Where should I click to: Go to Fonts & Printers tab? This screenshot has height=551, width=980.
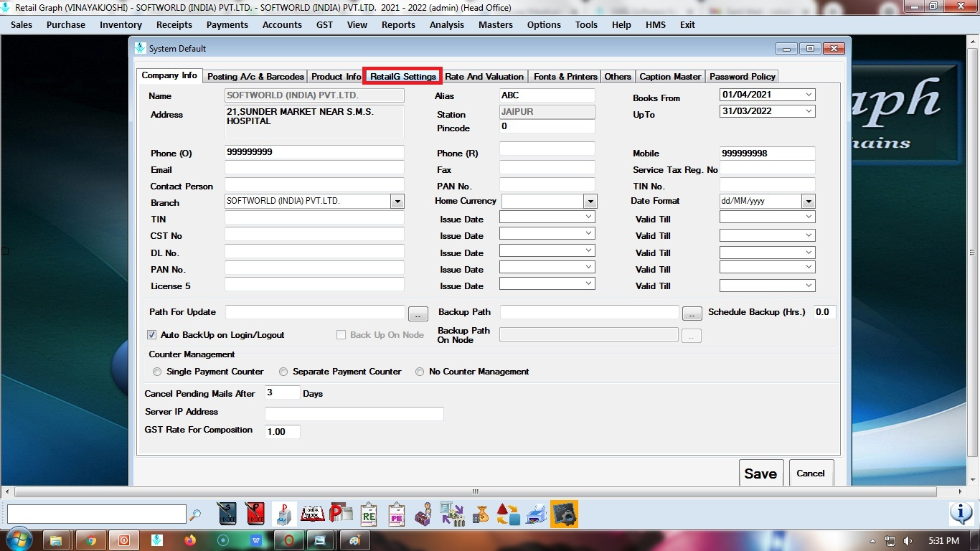pos(565,76)
